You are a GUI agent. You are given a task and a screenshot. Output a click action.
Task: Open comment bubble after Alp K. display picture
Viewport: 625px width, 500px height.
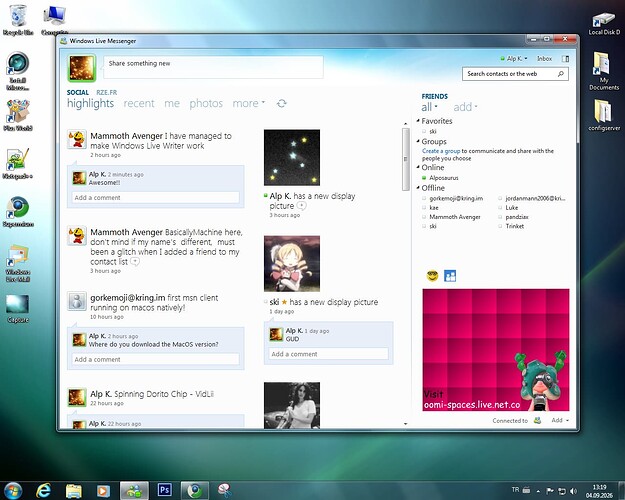tap(302, 206)
